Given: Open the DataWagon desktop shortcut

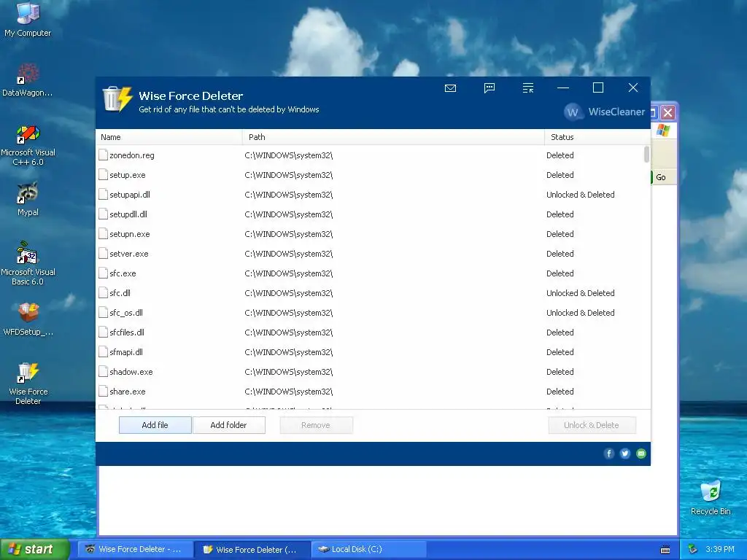Looking at the screenshot, I should point(28,80).
